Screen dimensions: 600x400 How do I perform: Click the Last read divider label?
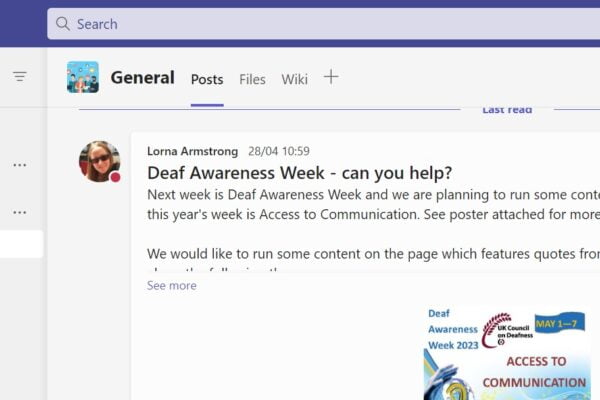[x=506, y=109]
